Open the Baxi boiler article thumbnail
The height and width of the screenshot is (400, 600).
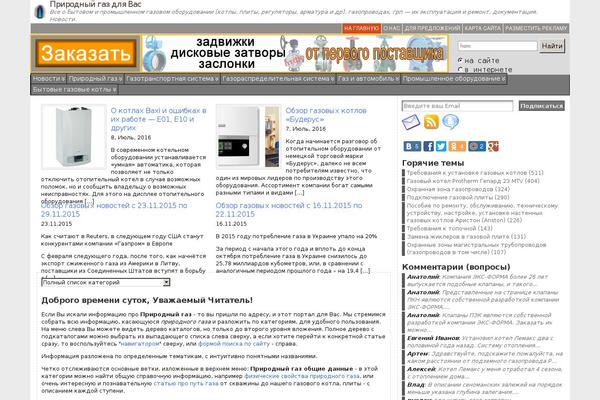(74, 137)
